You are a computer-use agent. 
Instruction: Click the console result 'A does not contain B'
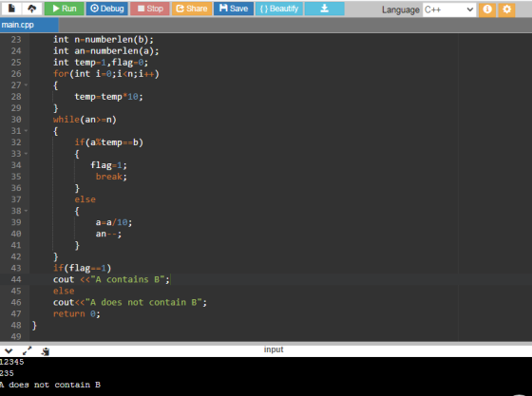pyautogui.click(x=50, y=385)
